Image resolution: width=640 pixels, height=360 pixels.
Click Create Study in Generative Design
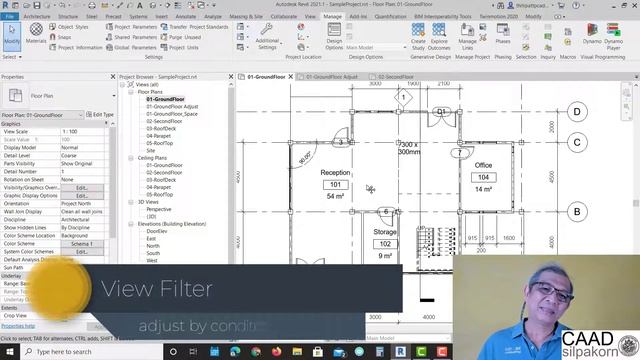pyautogui.click(x=418, y=36)
